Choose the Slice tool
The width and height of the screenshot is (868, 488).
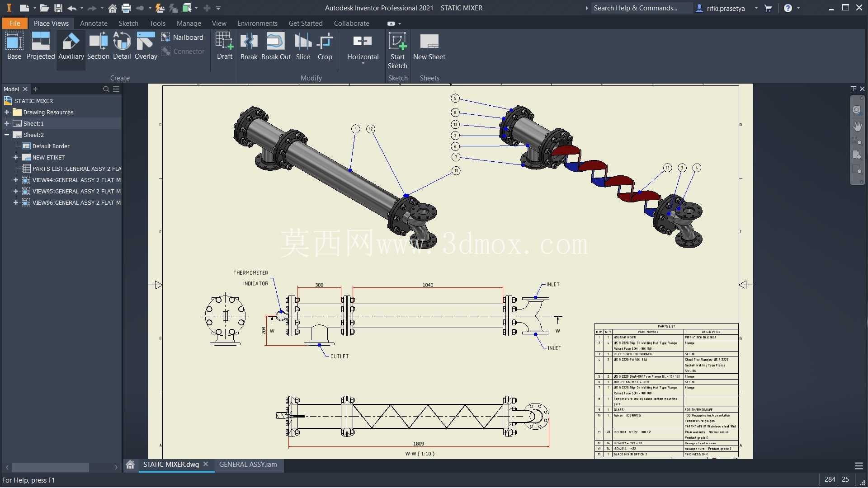click(x=303, y=46)
